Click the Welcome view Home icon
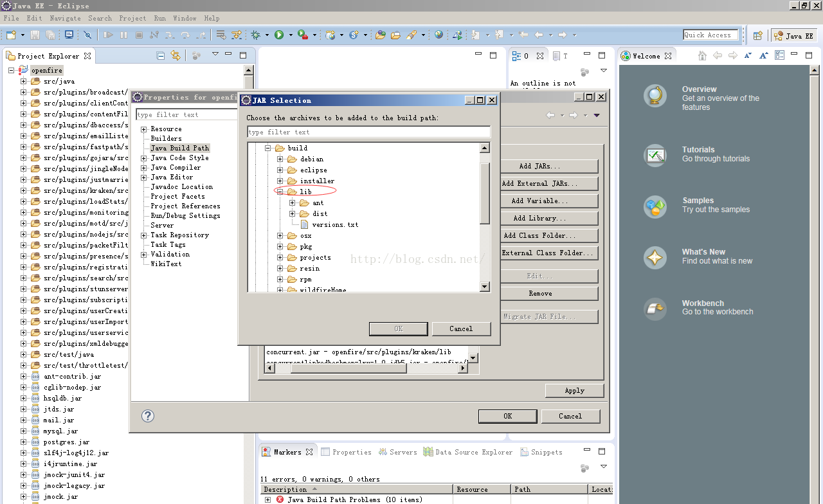Image resolution: width=823 pixels, height=504 pixels. 703,56
